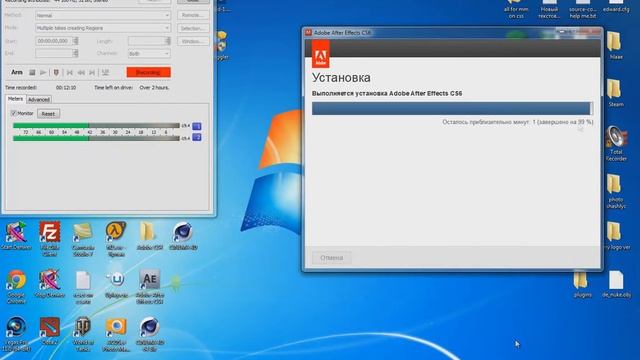Click the Start time input field
Image resolution: width=640 pixels, height=360 pixels.
(x=54, y=41)
